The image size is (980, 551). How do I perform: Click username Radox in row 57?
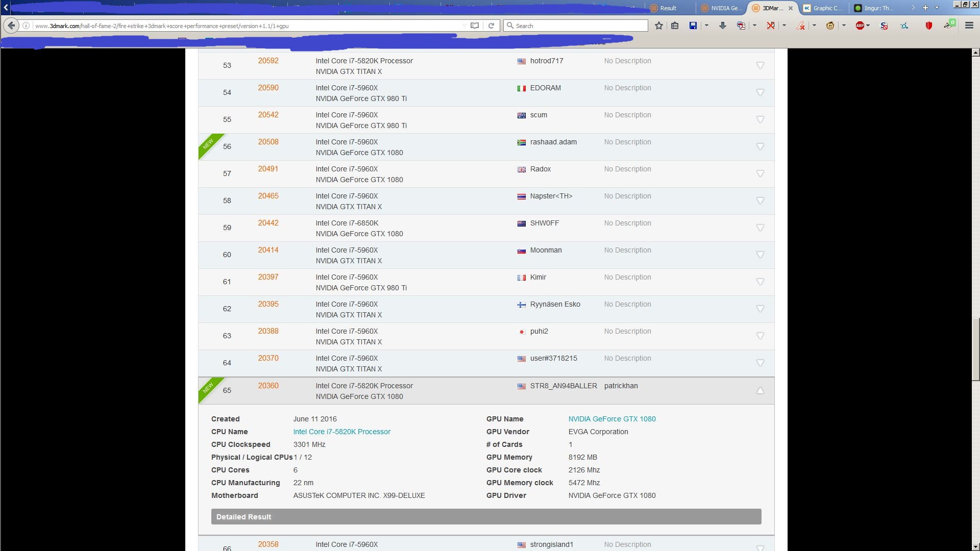[x=540, y=169]
